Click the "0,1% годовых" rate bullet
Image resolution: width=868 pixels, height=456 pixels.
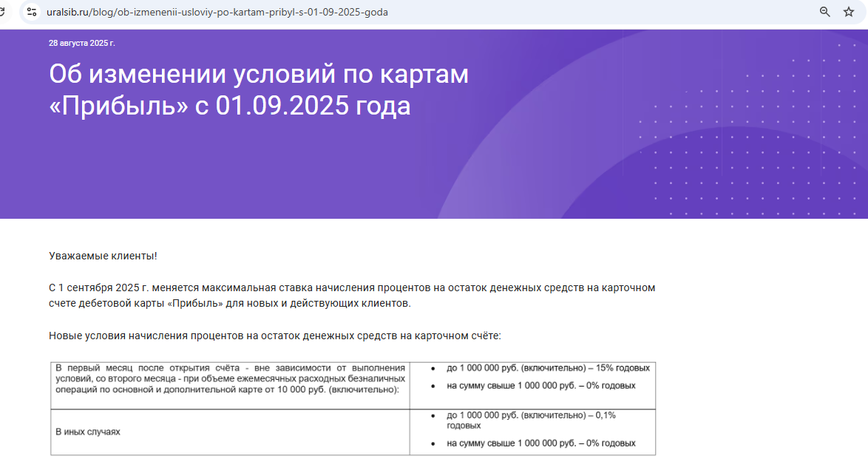point(532,420)
